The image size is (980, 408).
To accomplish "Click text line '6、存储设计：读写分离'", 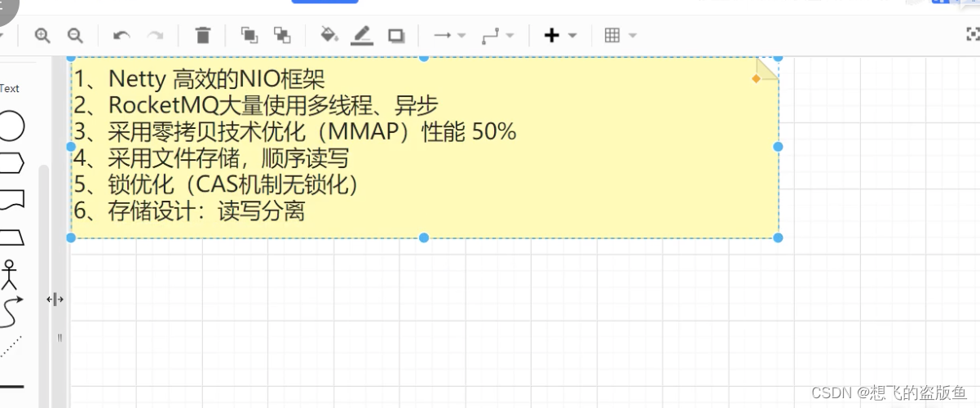I will tap(189, 210).
